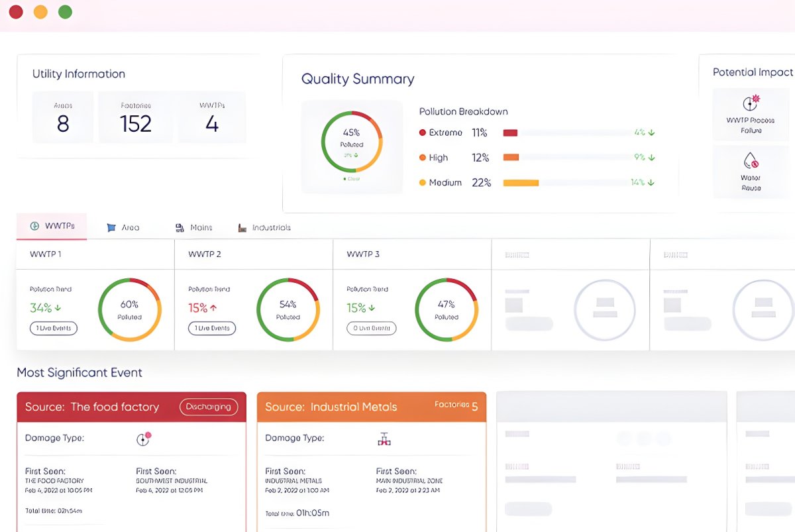Click the WWTP 2 card header
The image size is (795, 532).
pos(254,254)
